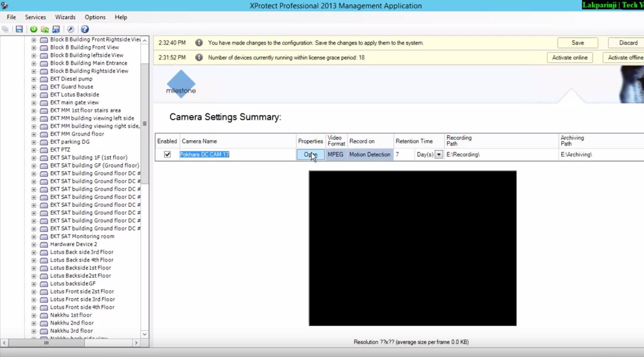Expand the Nakkhu 2nd floor node
Screen dimensions: 644x357
(x=34, y=323)
